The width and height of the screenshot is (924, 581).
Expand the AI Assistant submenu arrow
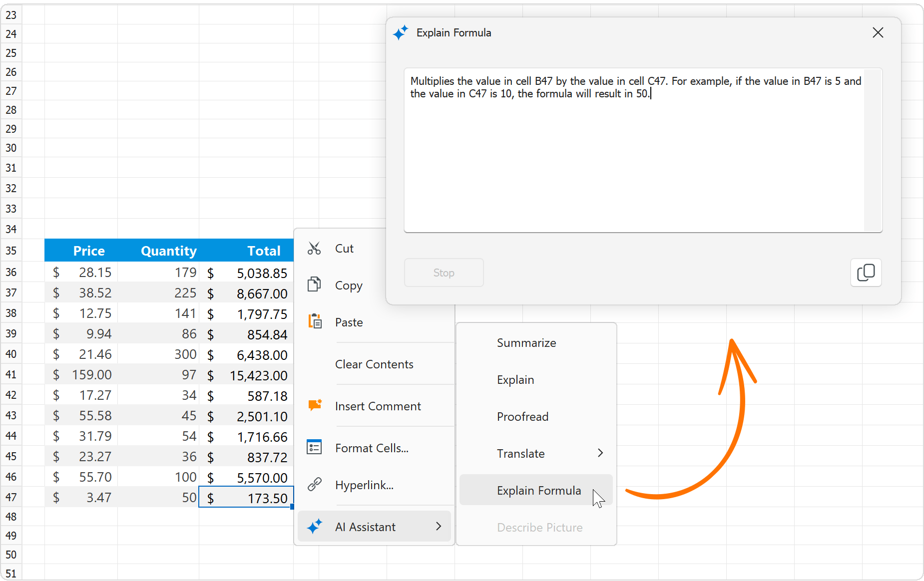click(439, 526)
